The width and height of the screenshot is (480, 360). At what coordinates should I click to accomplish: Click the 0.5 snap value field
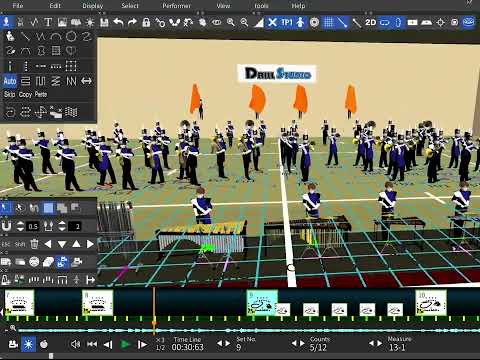click(x=33, y=227)
